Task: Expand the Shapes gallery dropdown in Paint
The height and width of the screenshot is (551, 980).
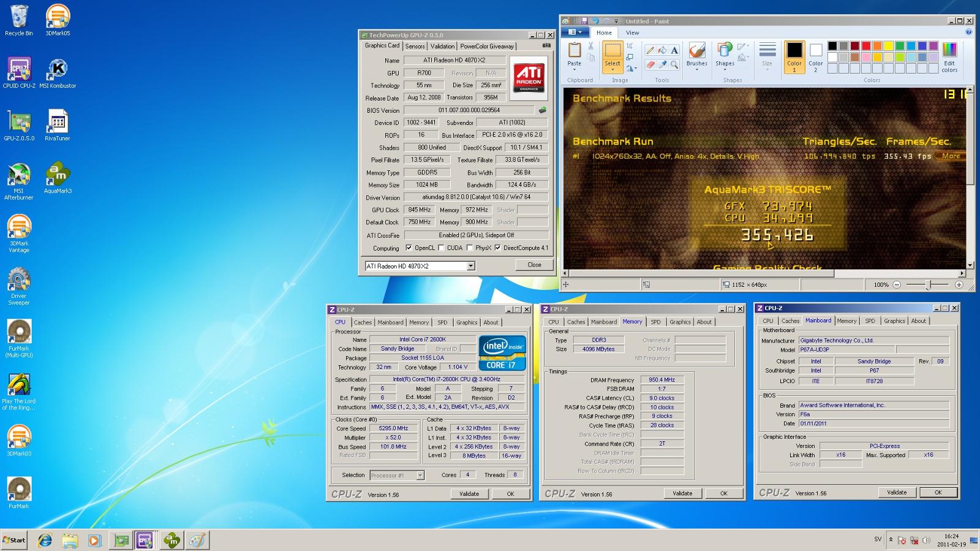Action: 725,69
